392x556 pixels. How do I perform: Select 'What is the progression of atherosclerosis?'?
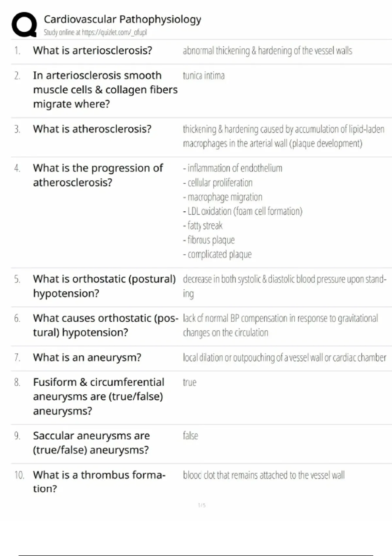point(98,175)
